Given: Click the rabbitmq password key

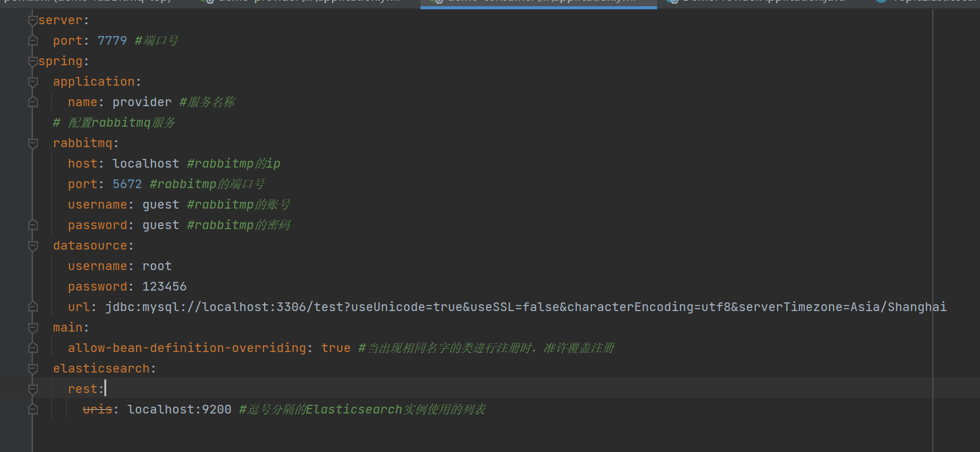Looking at the screenshot, I should [x=98, y=225].
